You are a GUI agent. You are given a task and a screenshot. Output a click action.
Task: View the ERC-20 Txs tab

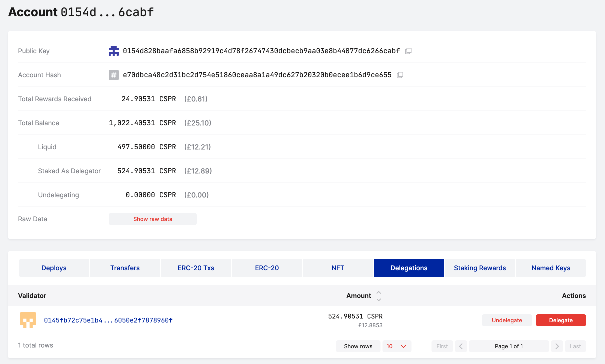(196, 268)
